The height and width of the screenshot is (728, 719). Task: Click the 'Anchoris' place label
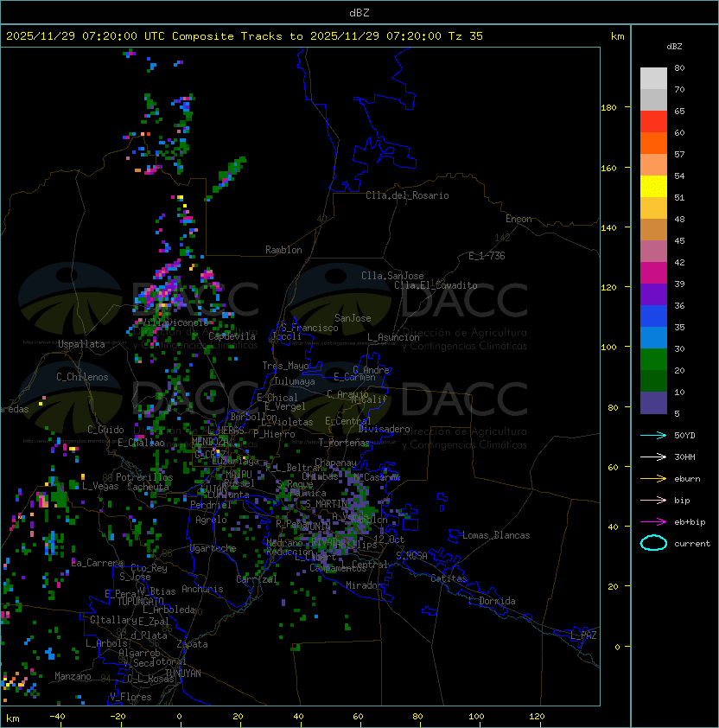(202, 589)
